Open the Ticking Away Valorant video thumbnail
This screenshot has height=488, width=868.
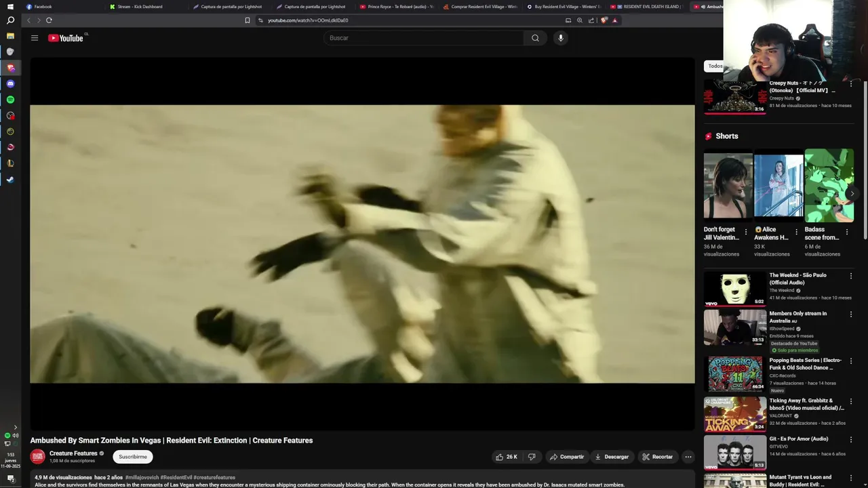point(735,414)
